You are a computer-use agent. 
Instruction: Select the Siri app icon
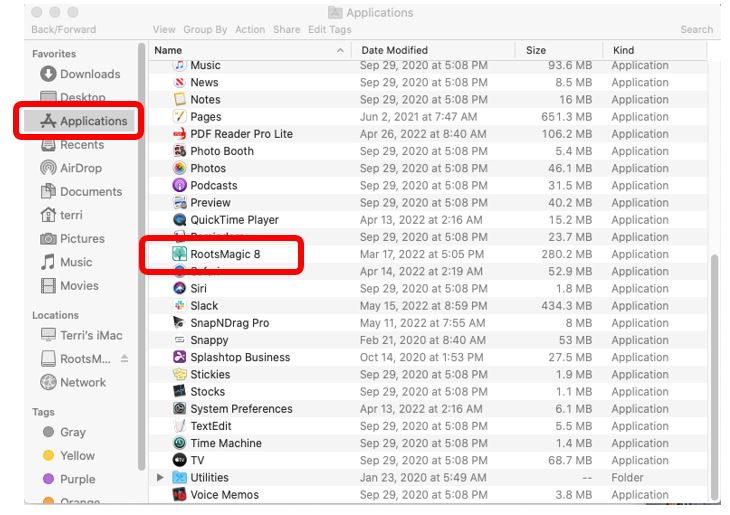(180, 289)
